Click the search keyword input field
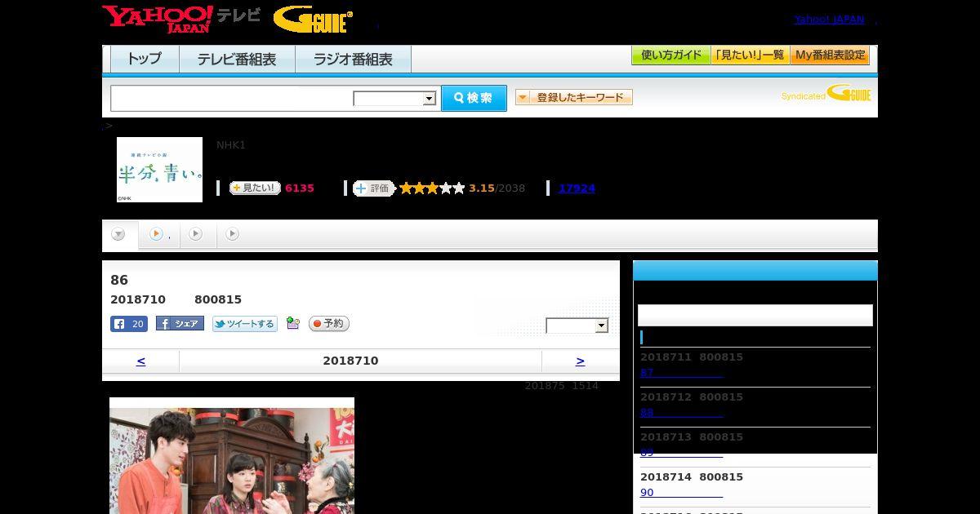This screenshot has width=980, height=514. tap(232, 98)
